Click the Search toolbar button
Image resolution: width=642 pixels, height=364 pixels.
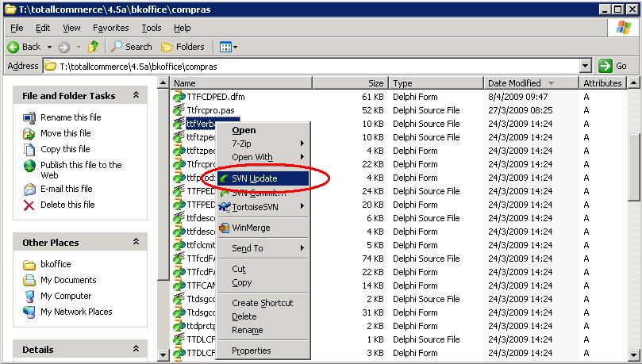pos(131,47)
